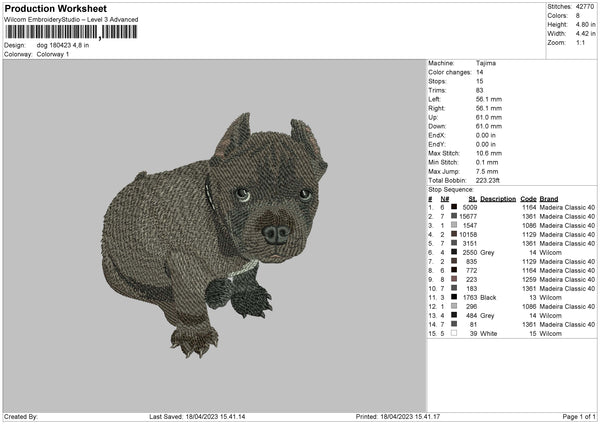Click the Code column header
The width and height of the screenshot is (600, 424).
pos(528,198)
